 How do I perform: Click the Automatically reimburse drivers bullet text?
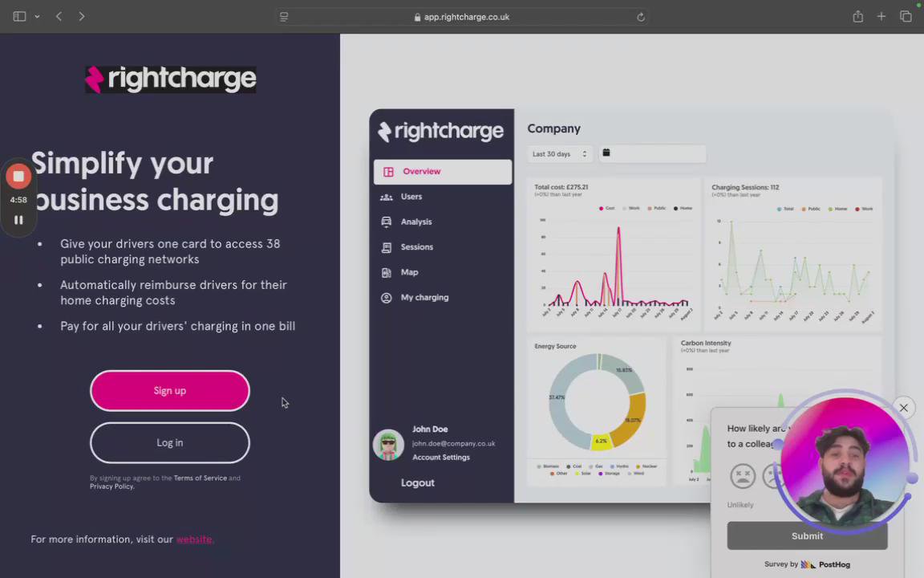tap(173, 292)
